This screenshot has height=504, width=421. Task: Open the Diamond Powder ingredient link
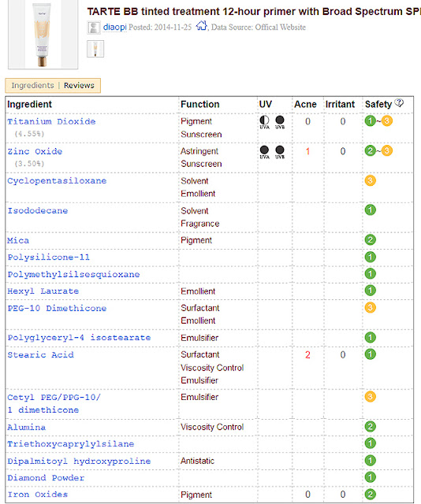46,478
